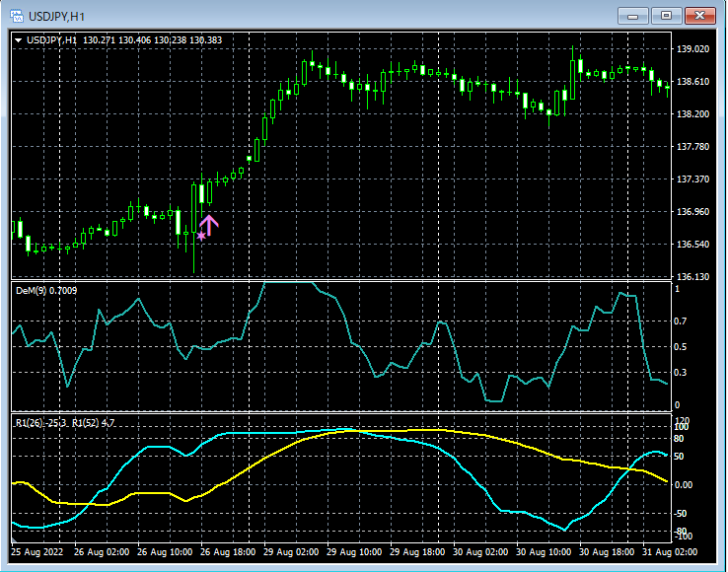The width and height of the screenshot is (728, 572).
Task: Click the 0.5 level on DeMarker scale
Action: [681, 347]
